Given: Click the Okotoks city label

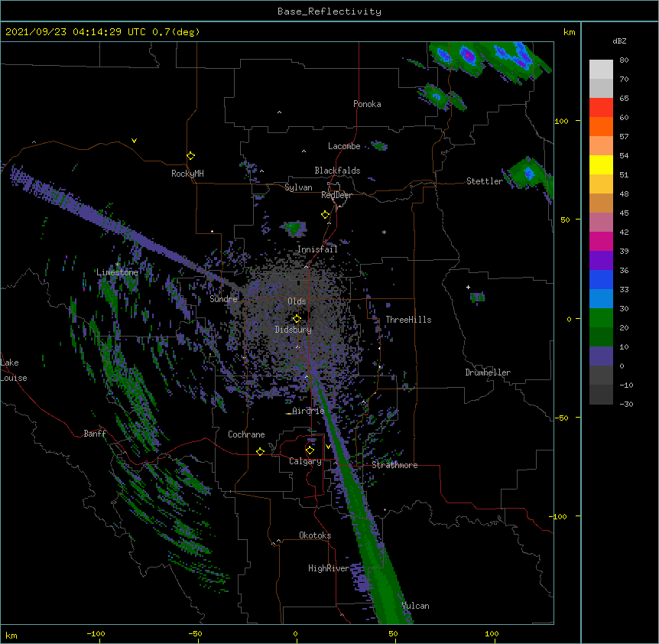Looking at the screenshot, I should [315, 535].
